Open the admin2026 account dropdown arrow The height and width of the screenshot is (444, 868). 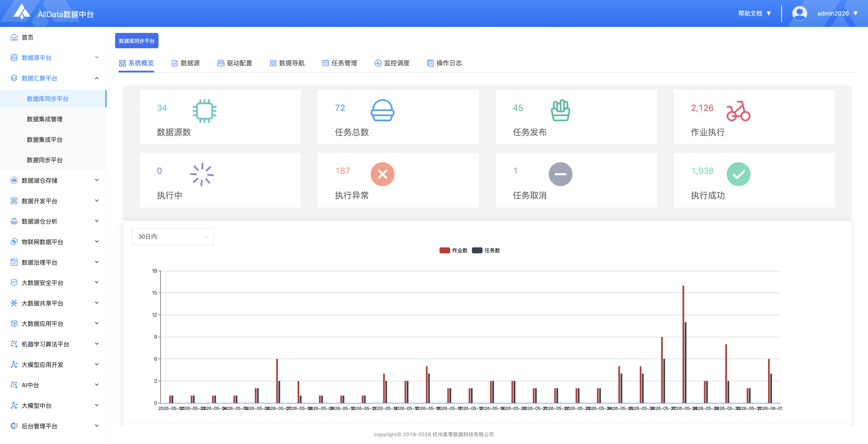coord(856,14)
